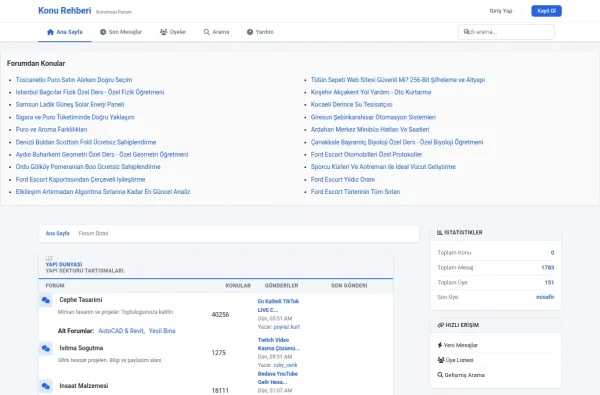Click the magnifier icon beside Arama tab
The image size is (600, 395).
click(207, 32)
